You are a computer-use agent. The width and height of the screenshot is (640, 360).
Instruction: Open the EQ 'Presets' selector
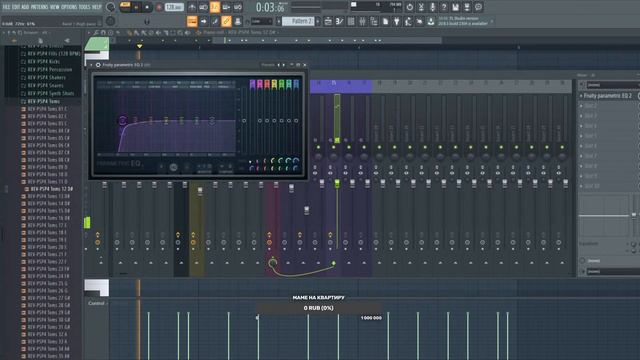point(268,65)
